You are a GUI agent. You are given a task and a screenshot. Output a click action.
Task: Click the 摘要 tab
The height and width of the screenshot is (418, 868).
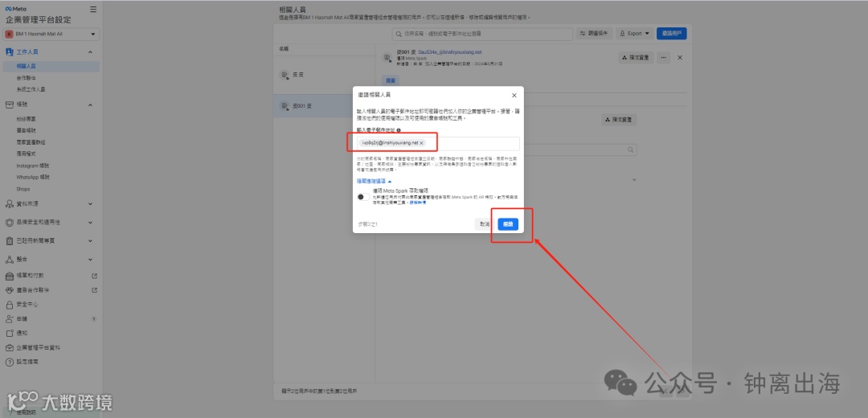coord(391,81)
